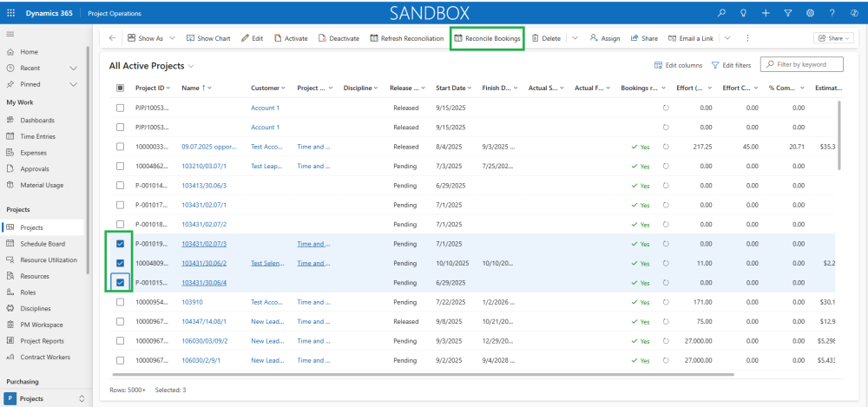Open the Delete command dropdown chevron
Screen dimensions: 868x407
point(575,38)
